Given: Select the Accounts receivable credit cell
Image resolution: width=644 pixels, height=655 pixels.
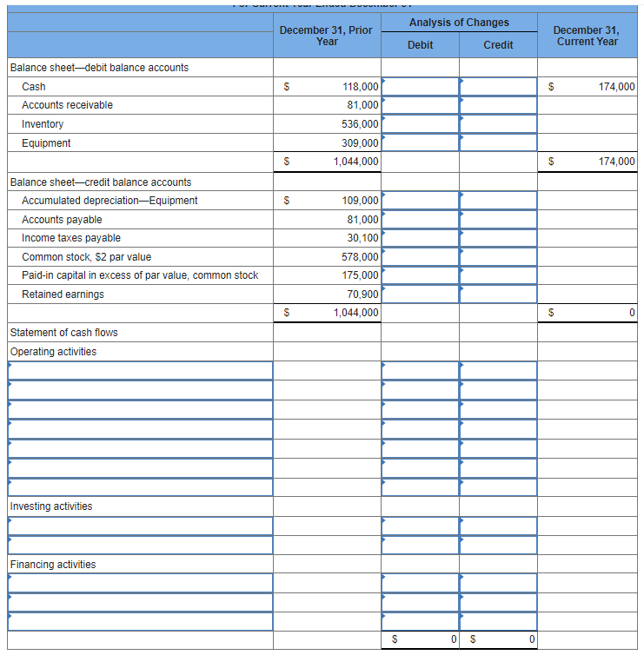Looking at the screenshot, I should pyautogui.click(x=498, y=105).
